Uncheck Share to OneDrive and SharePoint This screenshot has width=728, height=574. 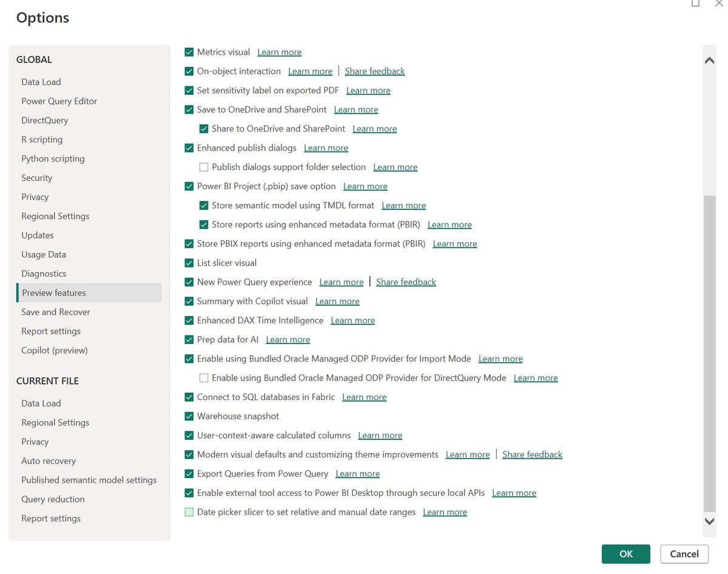[x=204, y=129]
